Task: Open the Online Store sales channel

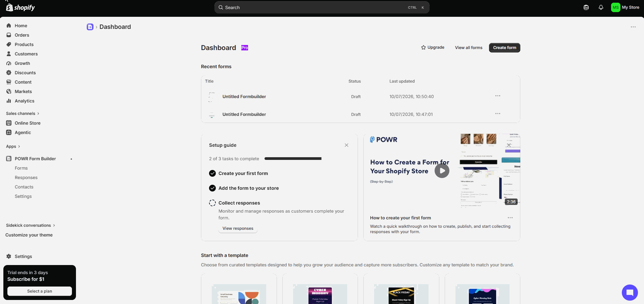Action: (28, 123)
